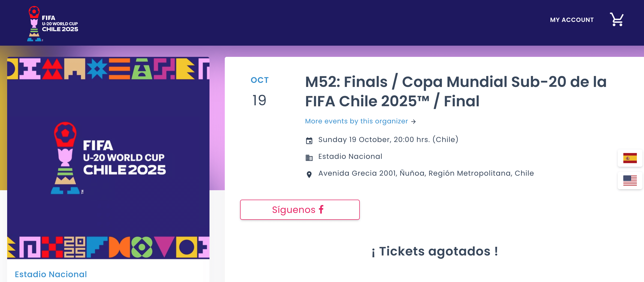Image resolution: width=644 pixels, height=282 pixels.
Task: Click the Tickets agotados heading
Action: pos(435,251)
